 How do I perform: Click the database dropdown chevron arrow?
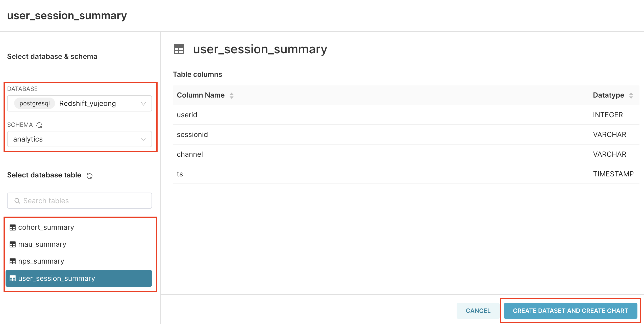[x=143, y=104]
